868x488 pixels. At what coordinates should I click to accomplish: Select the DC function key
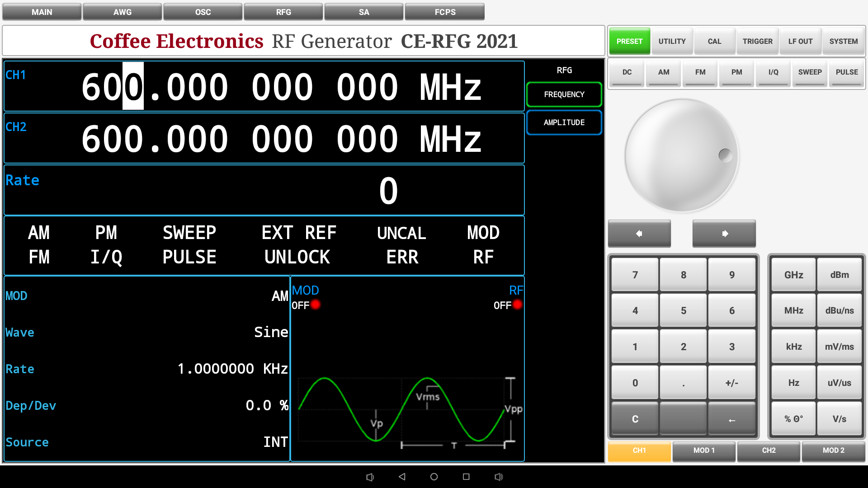pyautogui.click(x=626, y=72)
